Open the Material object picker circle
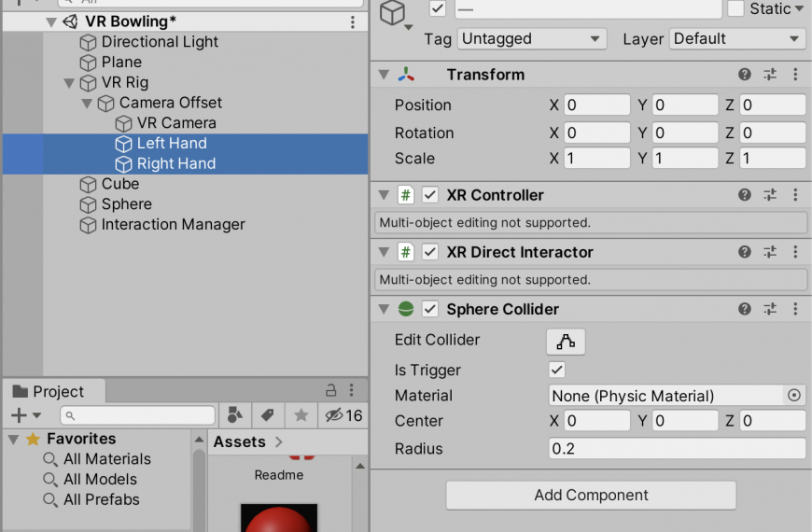This screenshot has width=812, height=532. pos(794,396)
